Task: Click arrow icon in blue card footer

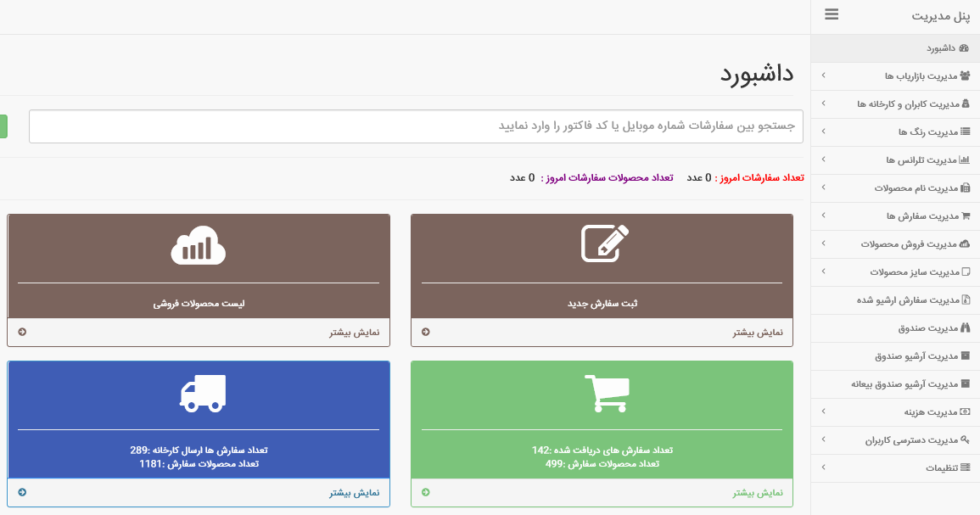Action: [22, 492]
